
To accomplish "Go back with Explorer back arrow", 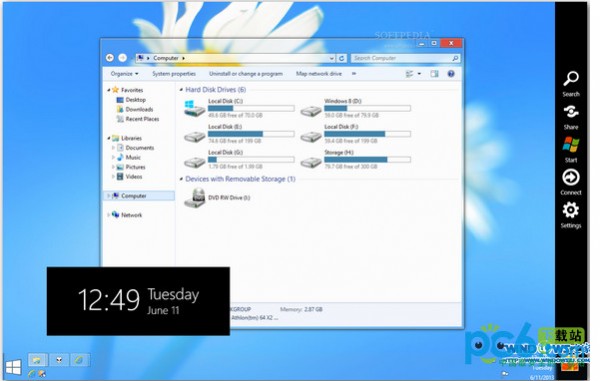I will point(110,58).
